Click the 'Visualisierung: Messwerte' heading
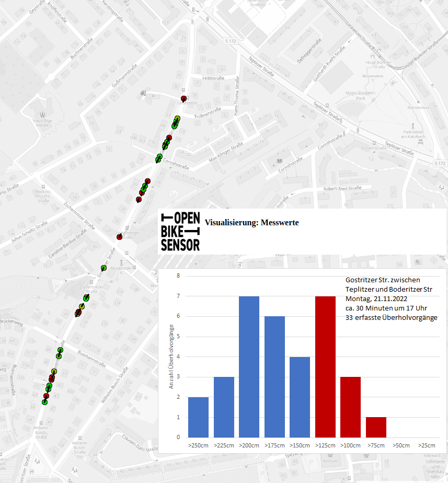 (x=251, y=222)
